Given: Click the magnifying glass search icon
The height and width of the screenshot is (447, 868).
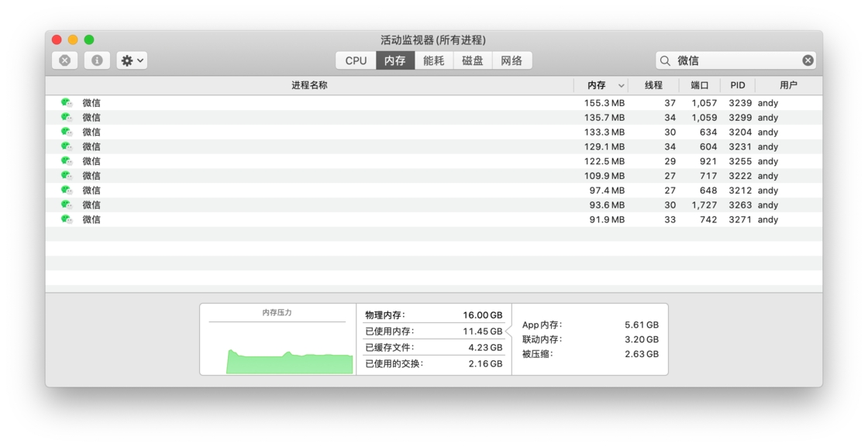Looking at the screenshot, I should [666, 60].
